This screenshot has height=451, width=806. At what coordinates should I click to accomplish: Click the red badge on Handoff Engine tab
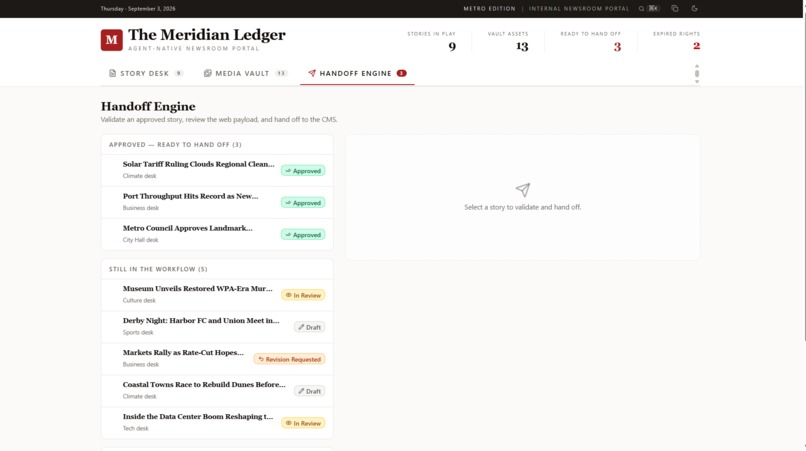point(401,73)
